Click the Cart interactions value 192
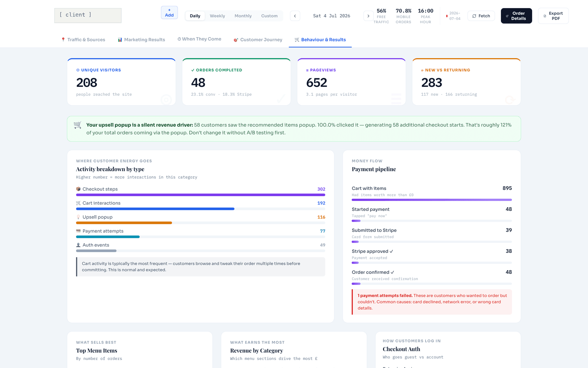 point(321,203)
